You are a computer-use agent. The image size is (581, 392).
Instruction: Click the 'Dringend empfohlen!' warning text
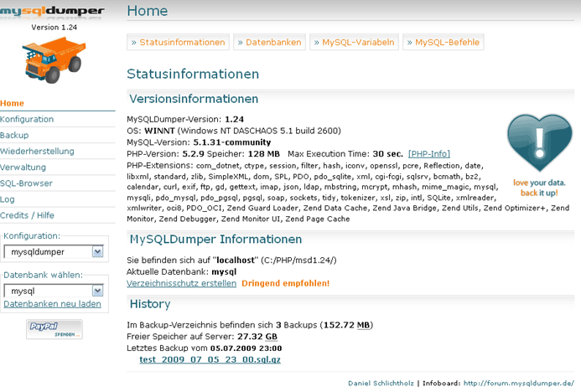coord(285,283)
